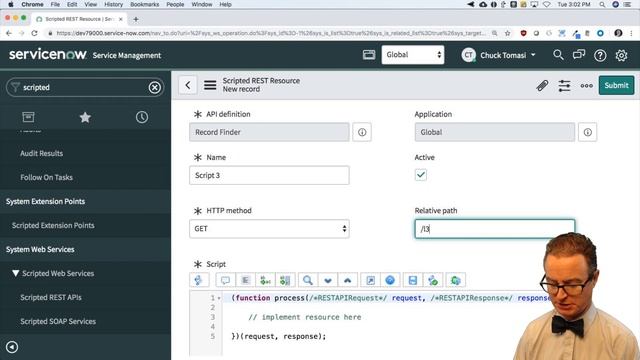Click the replace editor icon
This screenshot has width=640, height=360.
[x=265, y=280]
